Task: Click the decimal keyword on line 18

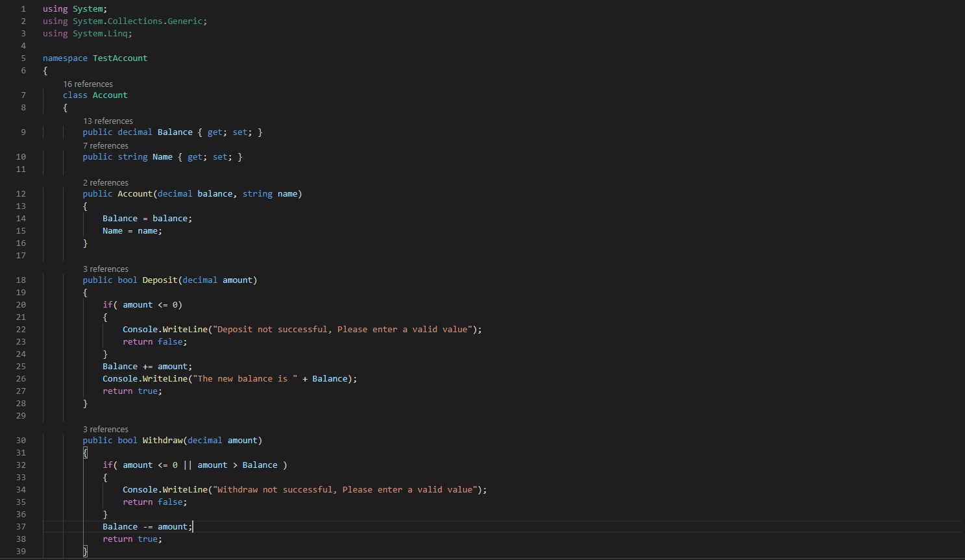Action: [200, 280]
